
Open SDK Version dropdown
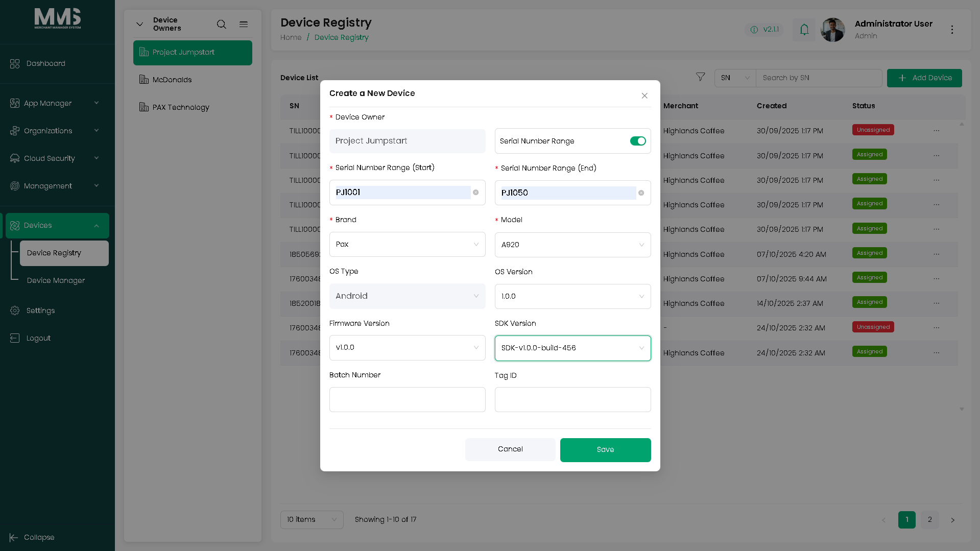(572, 348)
